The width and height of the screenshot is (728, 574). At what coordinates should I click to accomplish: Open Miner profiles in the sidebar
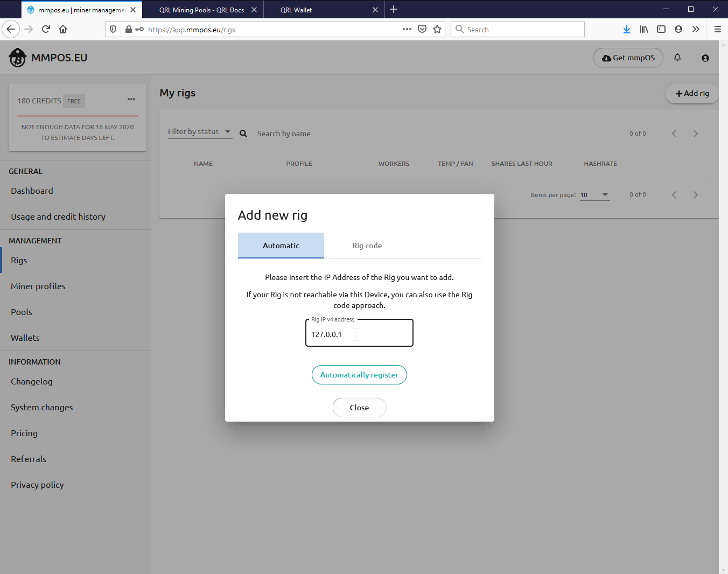click(x=38, y=286)
